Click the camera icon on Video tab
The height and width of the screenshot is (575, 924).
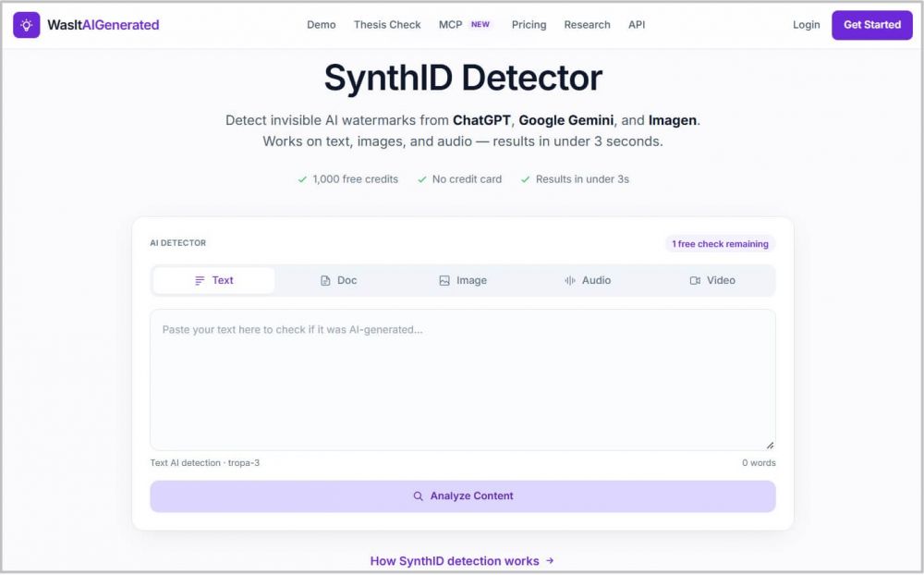click(696, 281)
